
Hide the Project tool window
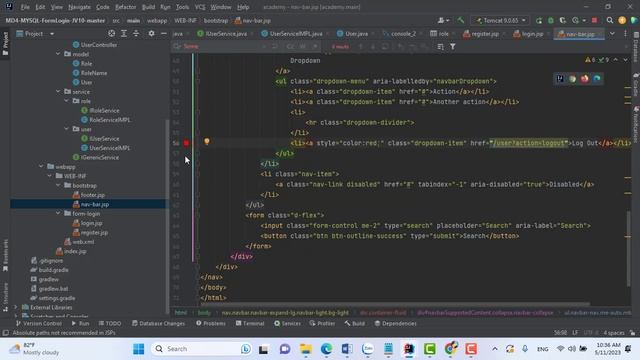pyautogui.click(x=164, y=33)
